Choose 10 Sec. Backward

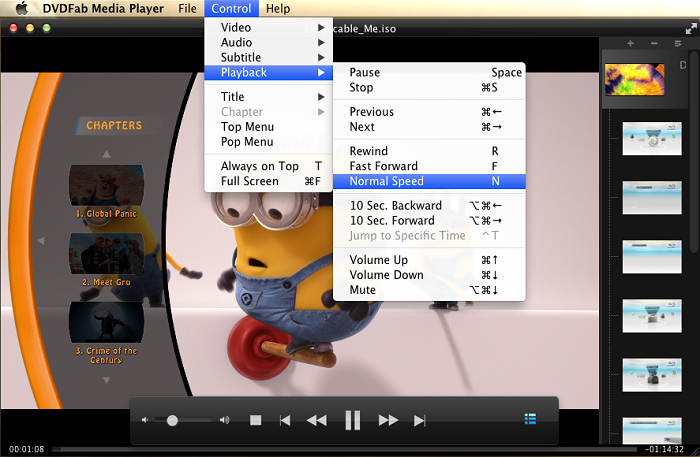(429, 205)
